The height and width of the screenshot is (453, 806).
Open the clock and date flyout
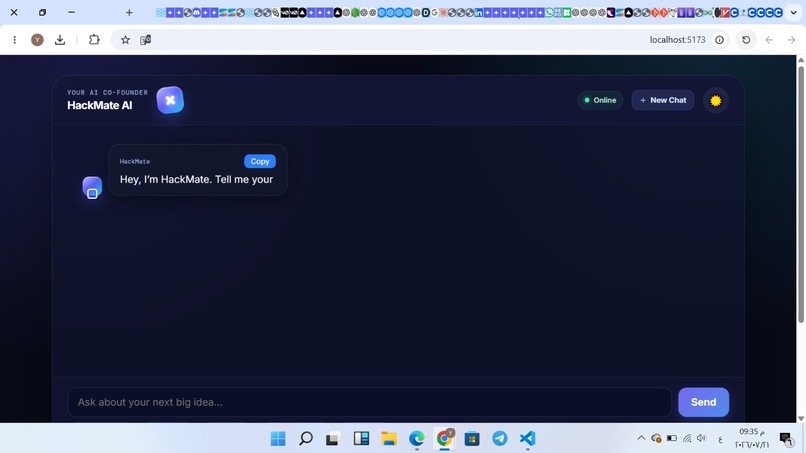pos(752,438)
